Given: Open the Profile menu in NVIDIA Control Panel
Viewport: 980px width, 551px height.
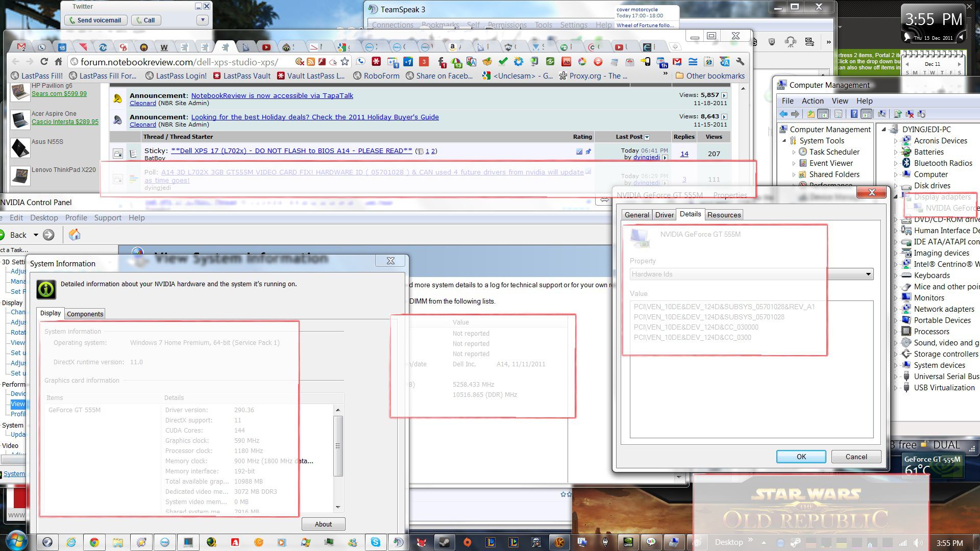Looking at the screenshot, I should (x=76, y=218).
